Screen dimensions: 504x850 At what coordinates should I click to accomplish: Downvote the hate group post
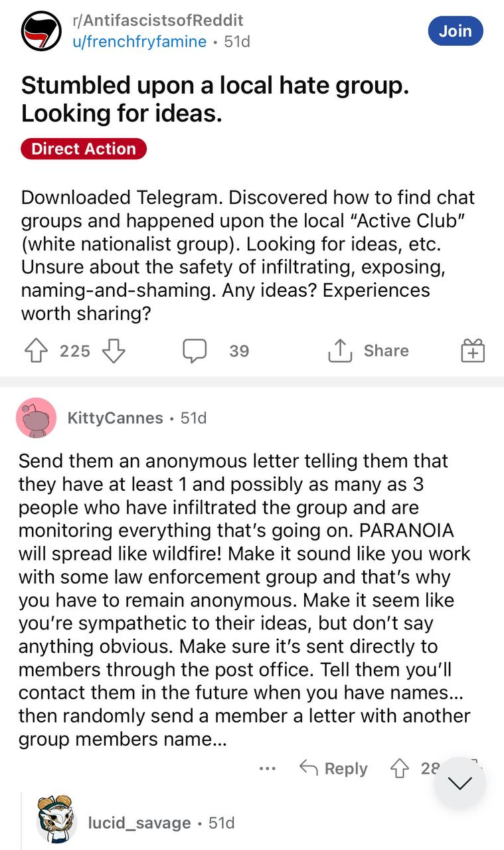point(114,351)
